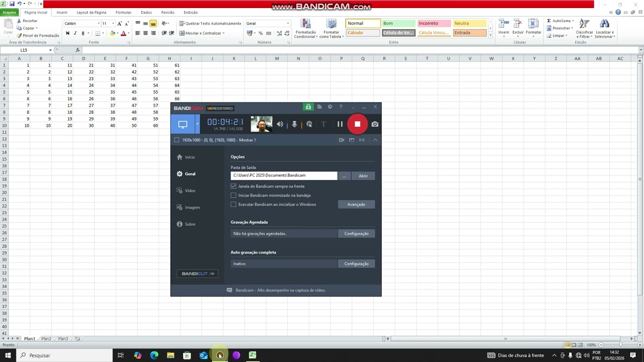Select Bandicam screen recording mode monitor button
Viewport: 644px width, 362px height.
pos(183,124)
